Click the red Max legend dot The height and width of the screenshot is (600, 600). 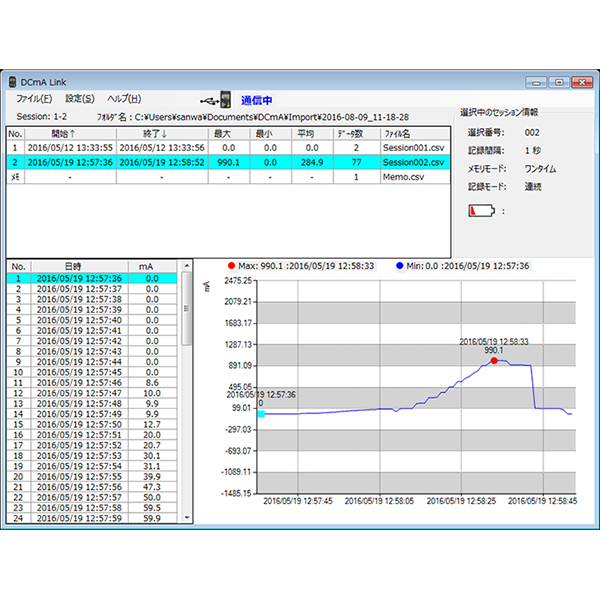[231, 266]
